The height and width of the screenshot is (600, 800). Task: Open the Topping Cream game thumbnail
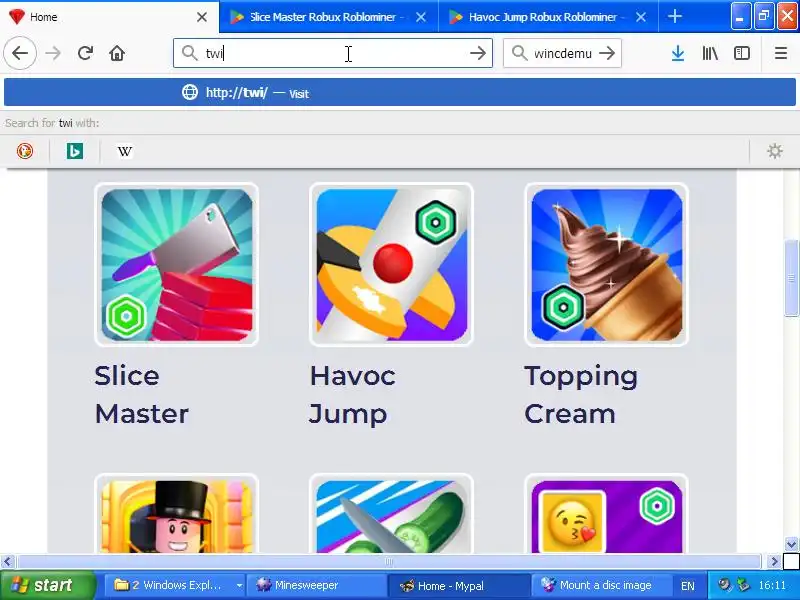pyautogui.click(x=607, y=265)
